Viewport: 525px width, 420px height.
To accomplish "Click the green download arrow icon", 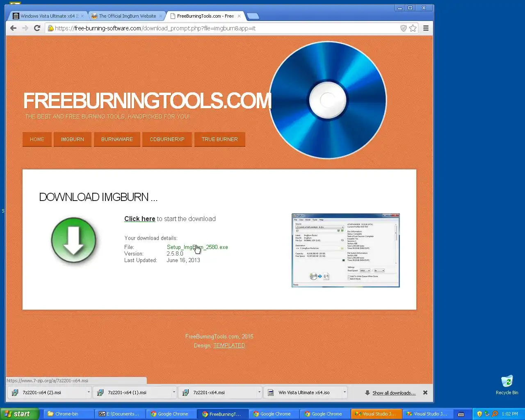I will (x=74, y=240).
